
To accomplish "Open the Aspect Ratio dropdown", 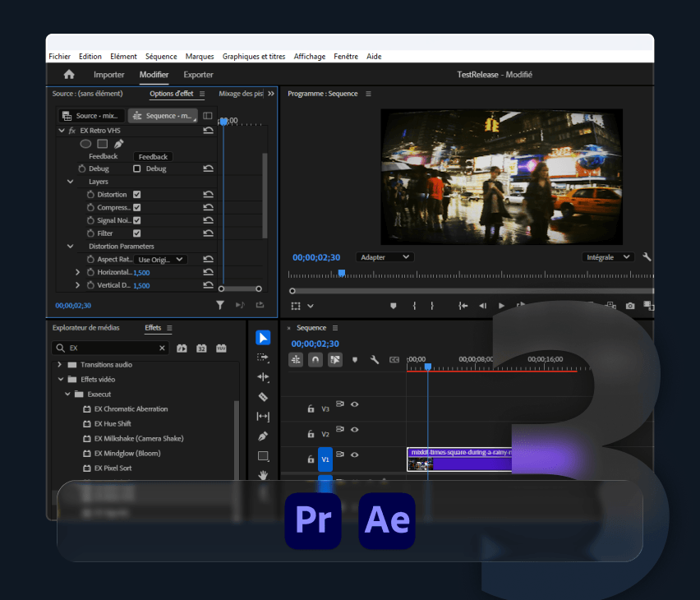I will (161, 260).
